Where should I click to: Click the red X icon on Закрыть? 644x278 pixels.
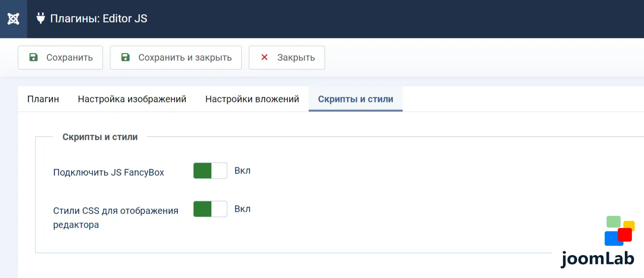264,57
